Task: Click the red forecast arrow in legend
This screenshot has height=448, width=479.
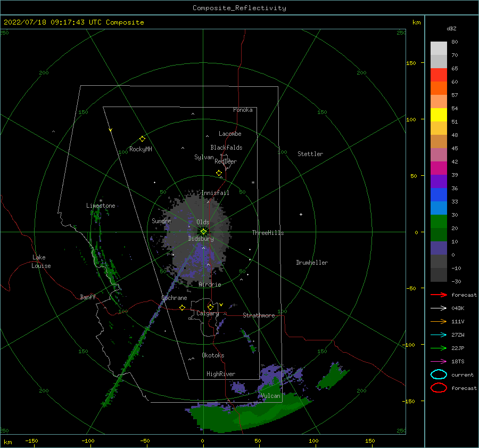Action: tap(439, 295)
